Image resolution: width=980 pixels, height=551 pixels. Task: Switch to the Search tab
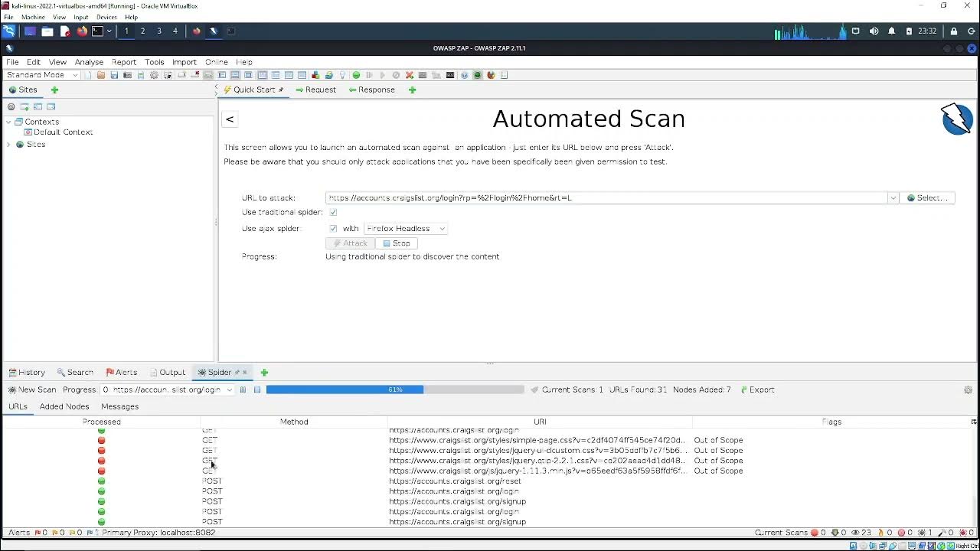click(x=75, y=373)
